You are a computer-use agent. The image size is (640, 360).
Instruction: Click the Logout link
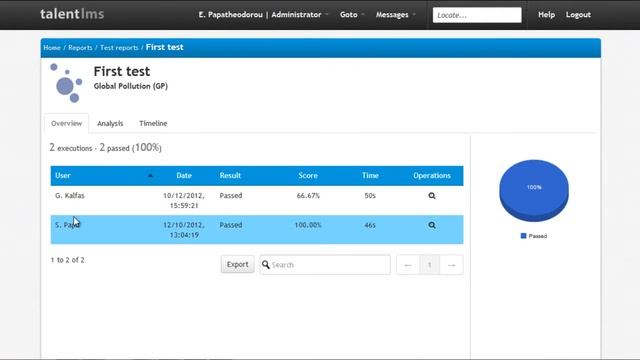pos(578,15)
